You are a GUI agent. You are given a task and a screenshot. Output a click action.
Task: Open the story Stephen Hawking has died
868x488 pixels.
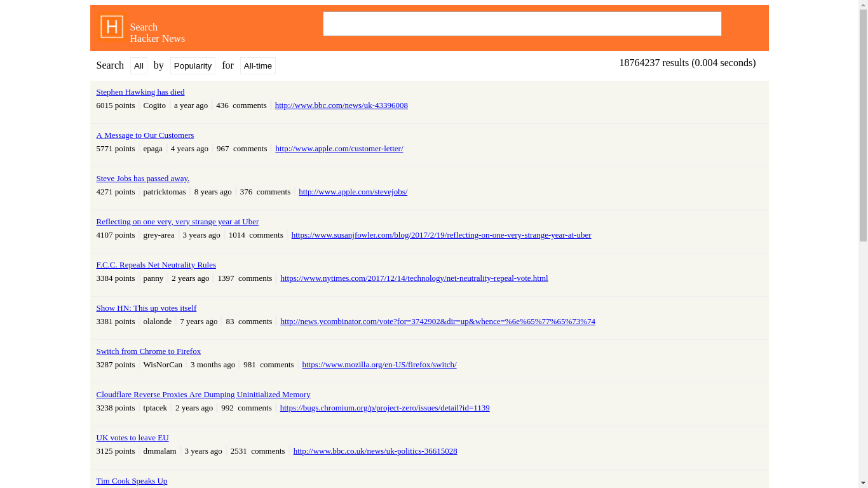click(x=140, y=92)
